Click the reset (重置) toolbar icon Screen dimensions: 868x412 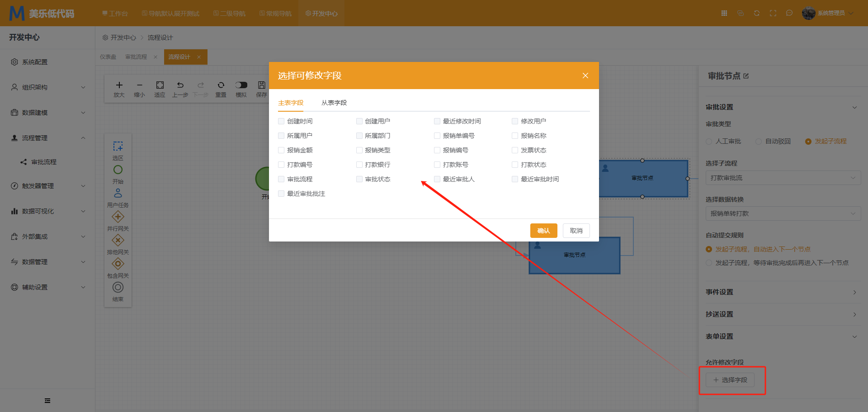pyautogui.click(x=221, y=85)
